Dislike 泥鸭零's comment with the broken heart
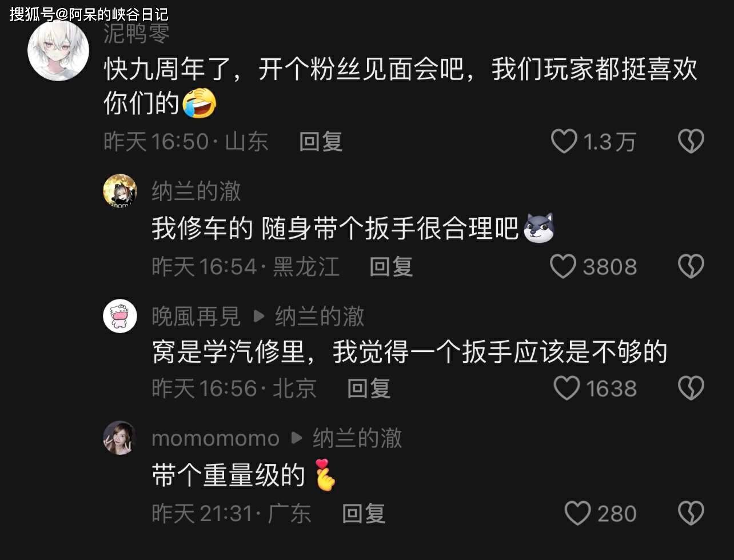 click(x=691, y=141)
